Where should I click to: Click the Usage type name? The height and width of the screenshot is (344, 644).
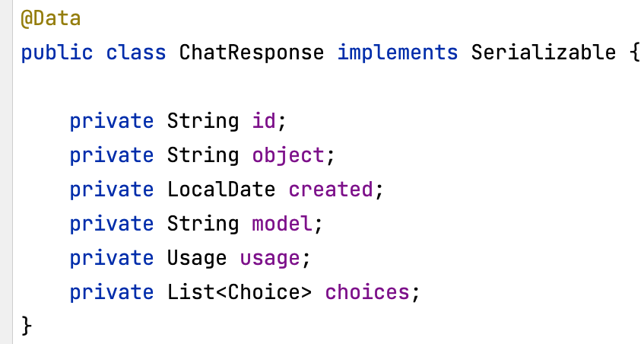[197, 258]
